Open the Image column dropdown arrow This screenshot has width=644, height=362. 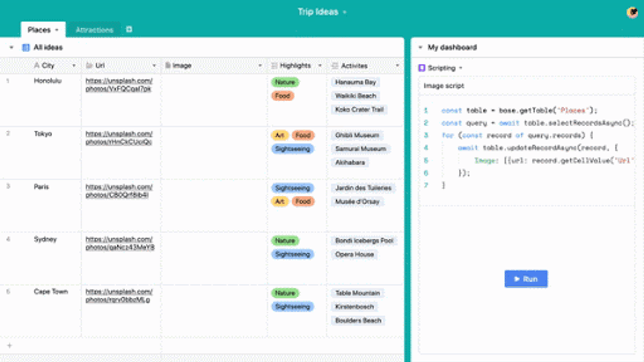(260, 66)
